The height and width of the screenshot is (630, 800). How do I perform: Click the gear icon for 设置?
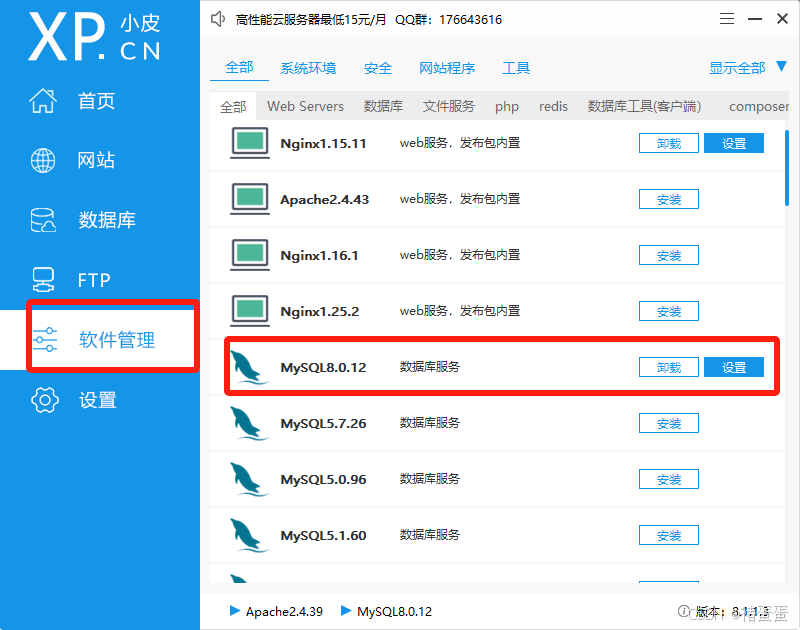tap(45, 400)
